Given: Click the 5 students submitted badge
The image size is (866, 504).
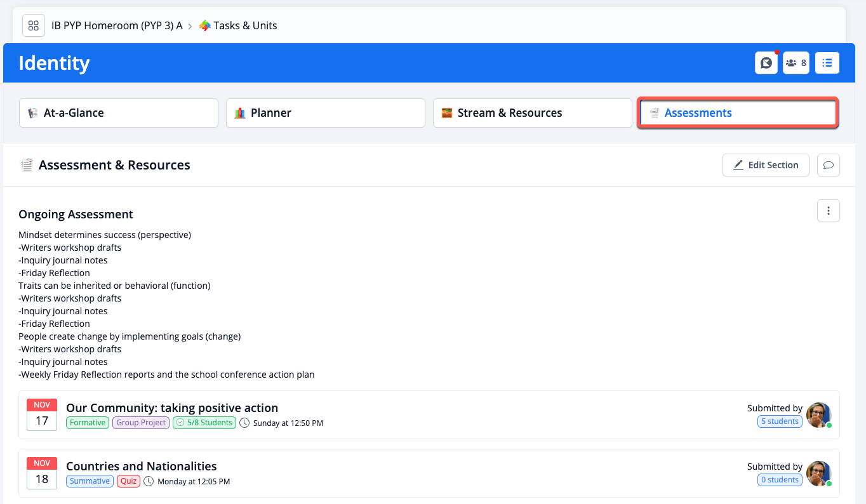Looking at the screenshot, I should coord(780,421).
